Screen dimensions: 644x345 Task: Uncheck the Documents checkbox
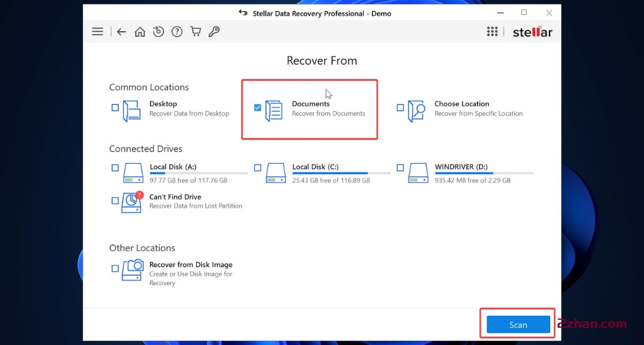(x=257, y=108)
